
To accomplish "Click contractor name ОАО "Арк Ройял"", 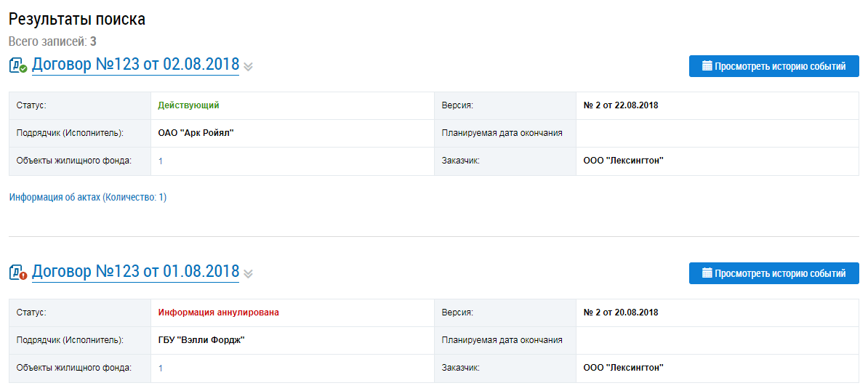I will [x=196, y=133].
